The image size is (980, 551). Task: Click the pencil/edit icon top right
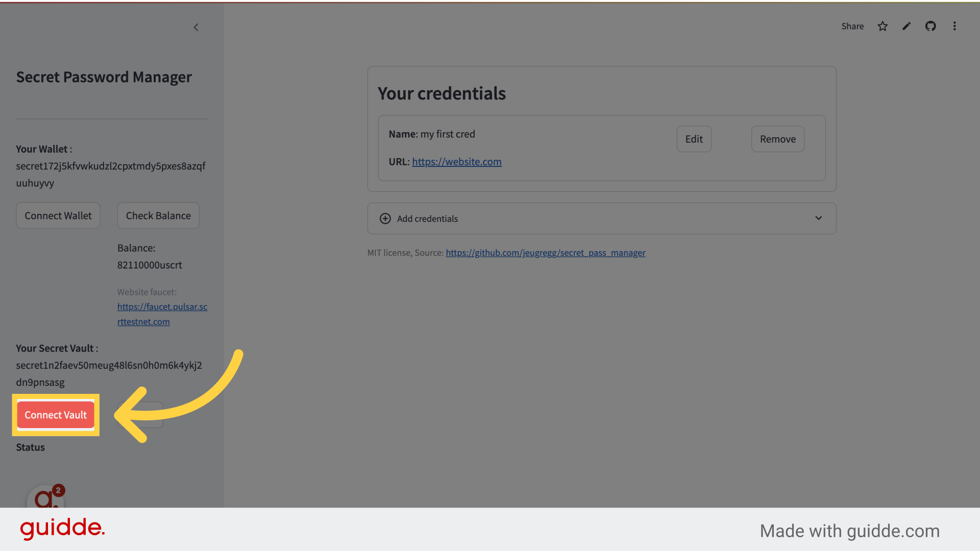[x=906, y=26]
